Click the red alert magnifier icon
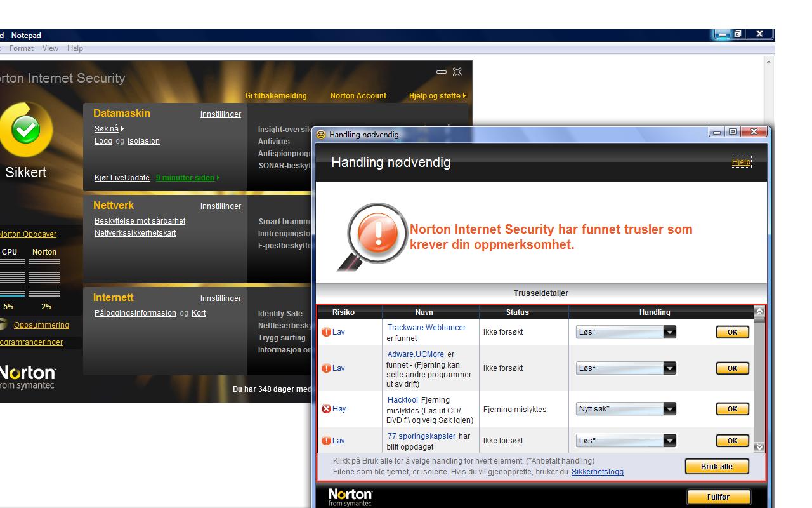This screenshot has width=812, height=508. pos(373,237)
